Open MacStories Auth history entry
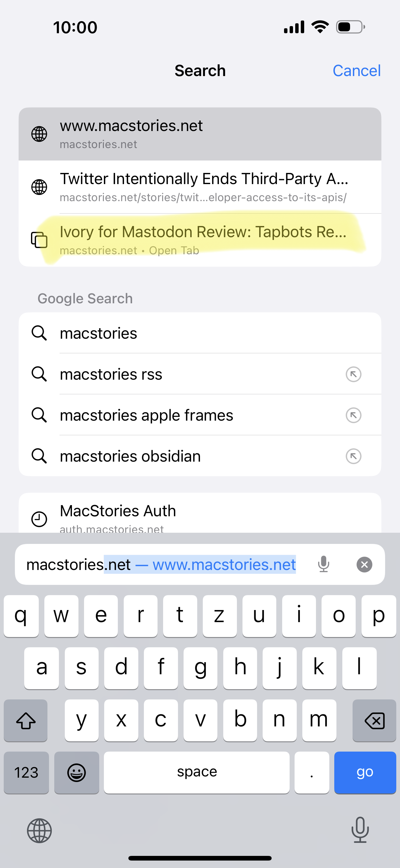 (x=200, y=513)
